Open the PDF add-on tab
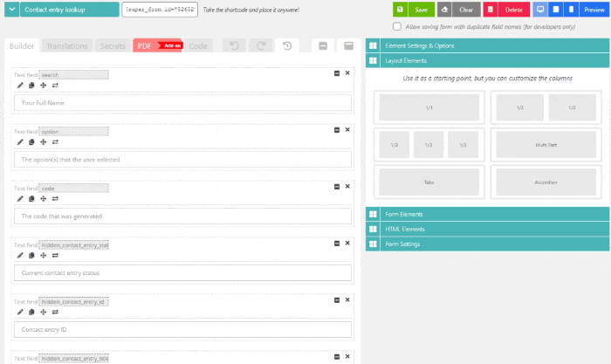This screenshot has width=611, height=364. coord(157,46)
